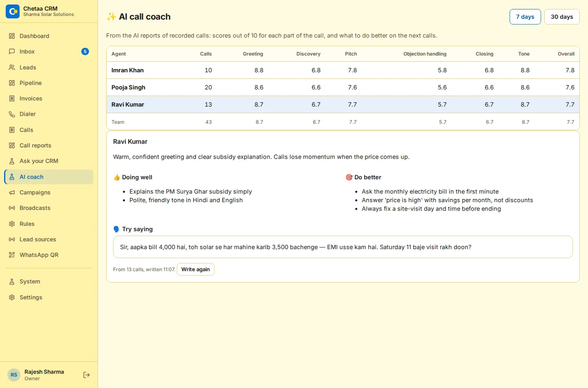Click the Pipeline grid icon
This screenshot has height=388, width=588.
click(12, 83)
